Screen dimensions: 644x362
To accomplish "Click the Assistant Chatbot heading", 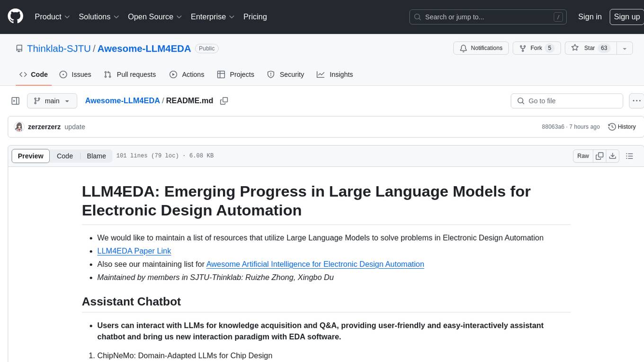I will coord(132,302).
